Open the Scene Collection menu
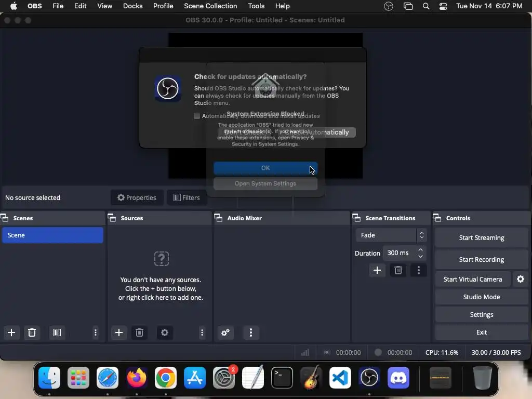Viewport: 532px width, 399px height. [210, 6]
